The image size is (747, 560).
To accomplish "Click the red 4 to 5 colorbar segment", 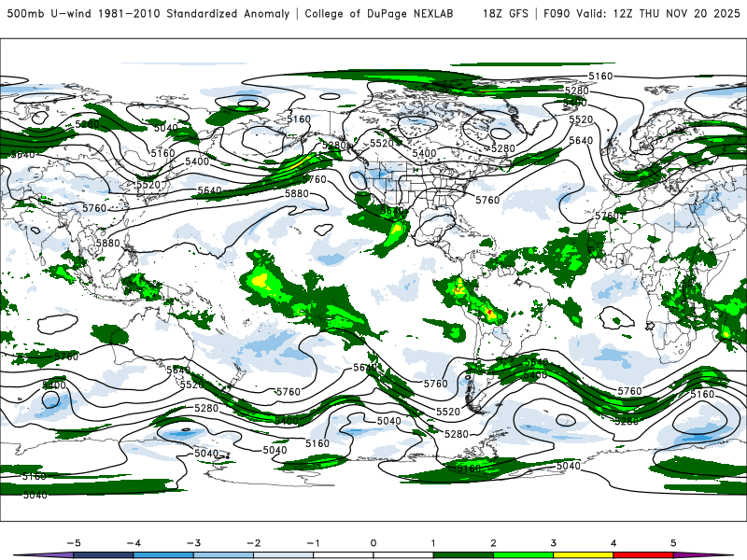I will pos(643,555).
